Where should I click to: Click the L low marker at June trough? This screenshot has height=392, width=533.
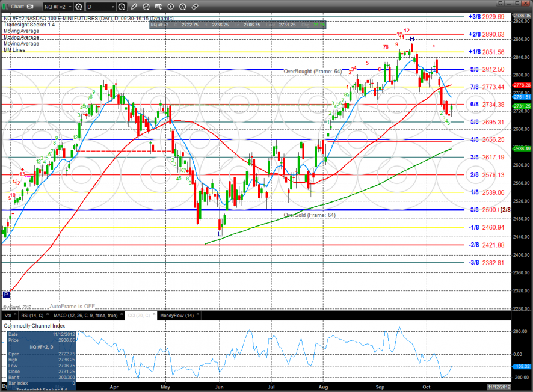tap(219, 234)
